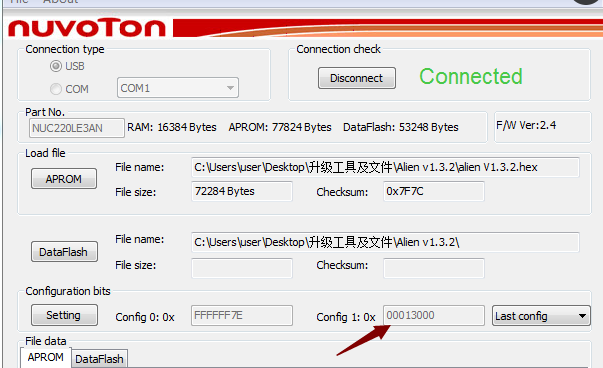Click the empty DataFlash file size field
603x368 pixels.
pos(242,268)
